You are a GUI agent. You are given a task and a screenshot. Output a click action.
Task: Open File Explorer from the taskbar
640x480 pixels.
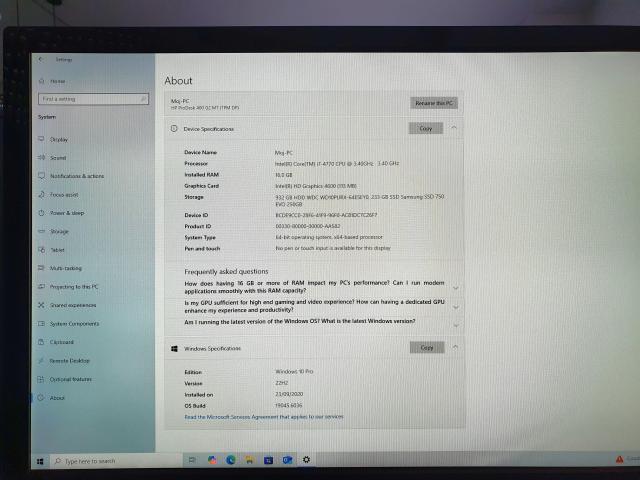(249, 460)
